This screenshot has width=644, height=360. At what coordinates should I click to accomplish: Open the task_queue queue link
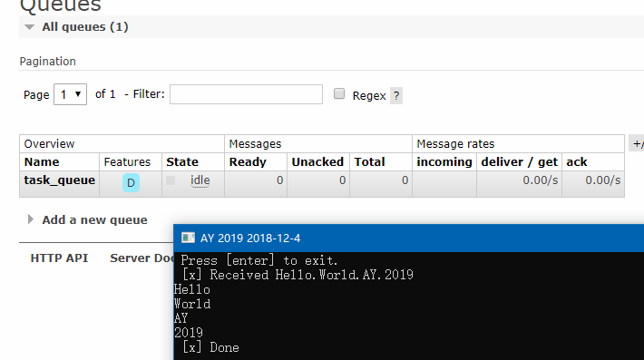click(60, 180)
